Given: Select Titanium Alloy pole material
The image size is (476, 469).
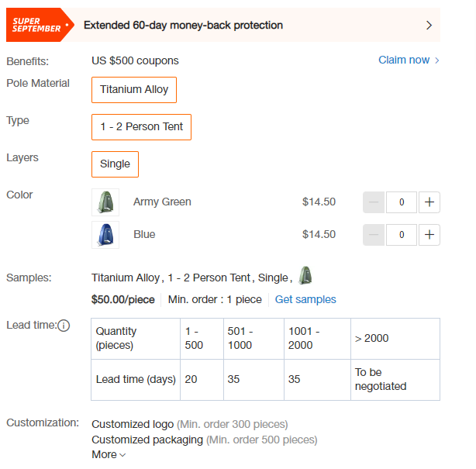Looking at the screenshot, I should click(x=134, y=90).
